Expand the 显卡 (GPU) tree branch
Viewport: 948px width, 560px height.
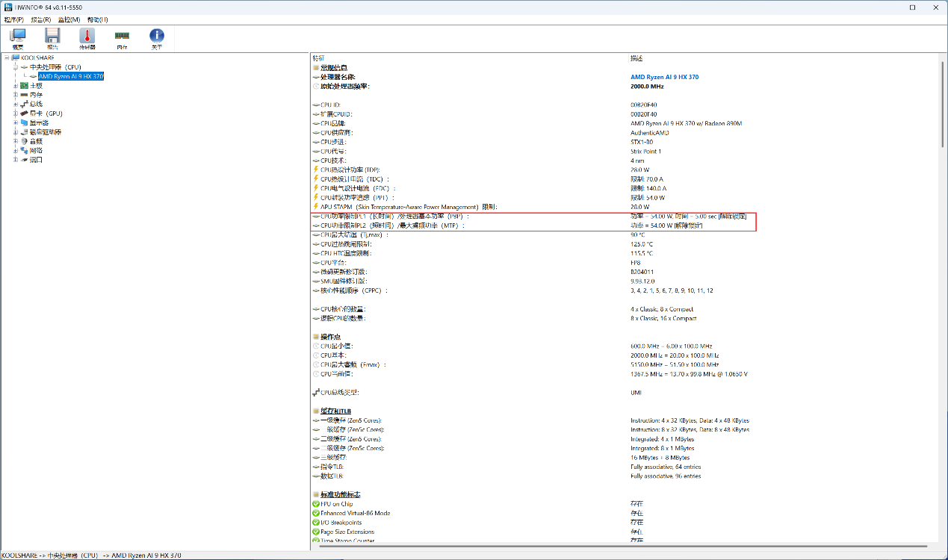click(15, 113)
